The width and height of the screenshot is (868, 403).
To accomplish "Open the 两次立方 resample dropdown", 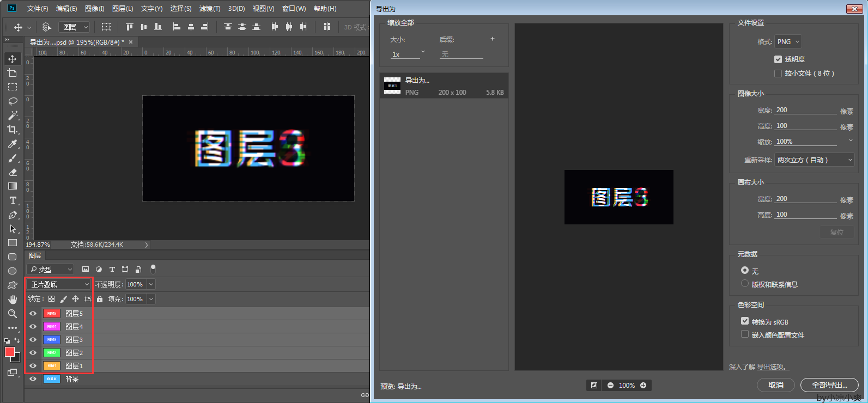I will coord(814,160).
